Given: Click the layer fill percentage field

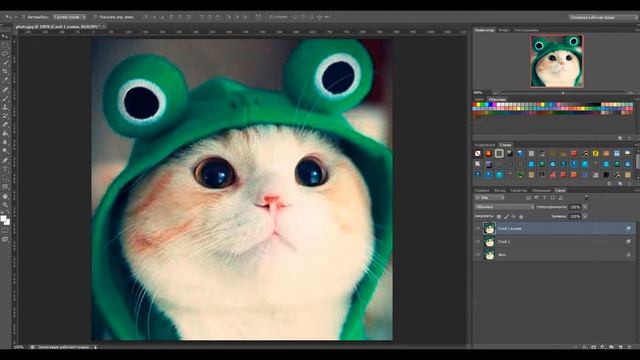Looking at the screenshot, I should point(575,216).
